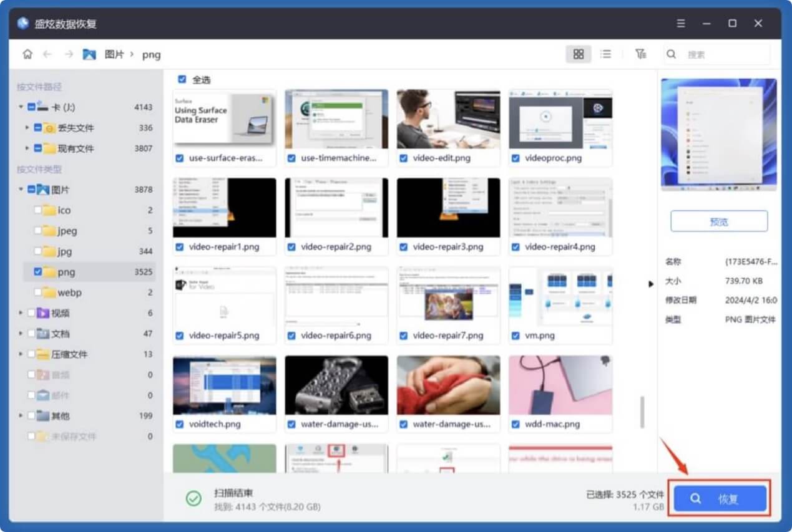Select the webp folder in sidebar
The height and width of the screenshot is (532, 792).
point(69,293)
